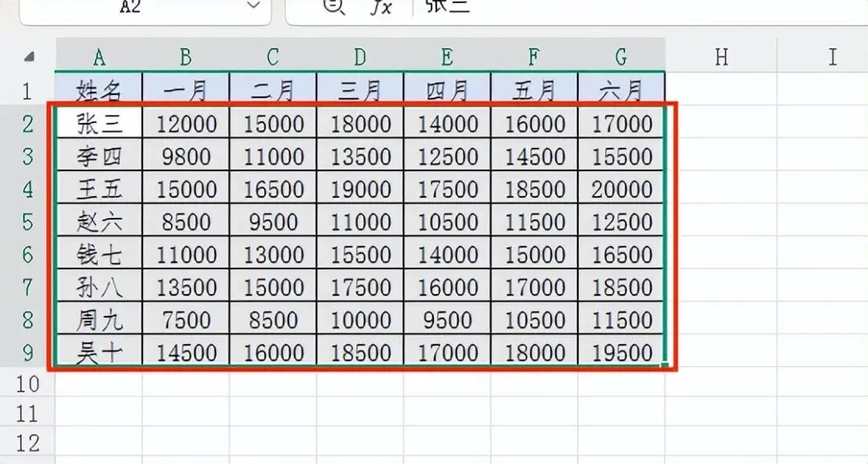The image size is (868, 464).
Task: Click 李四's 六月 value 15500
Action: tap(621, 155)
